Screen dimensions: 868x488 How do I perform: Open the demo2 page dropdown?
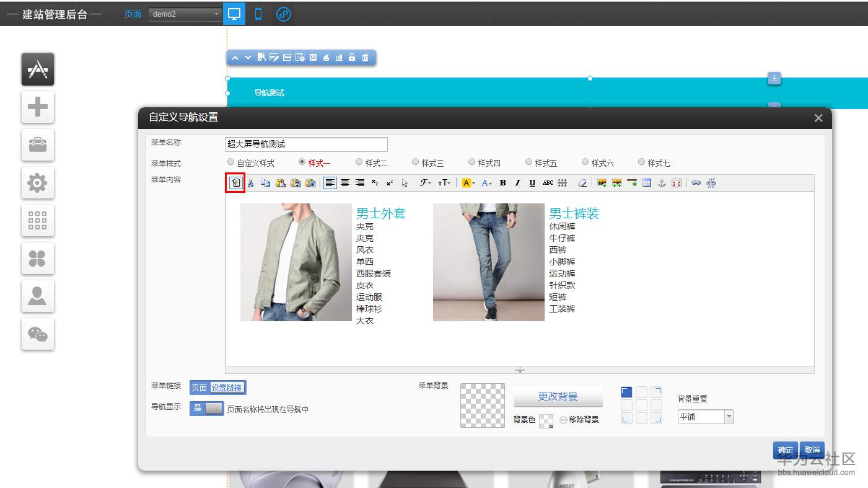coord(185,14)
